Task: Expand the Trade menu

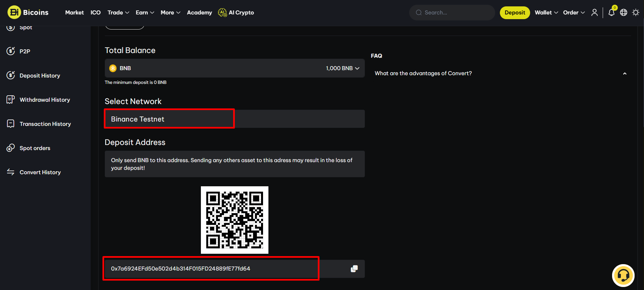Action: tap(118, 12)
